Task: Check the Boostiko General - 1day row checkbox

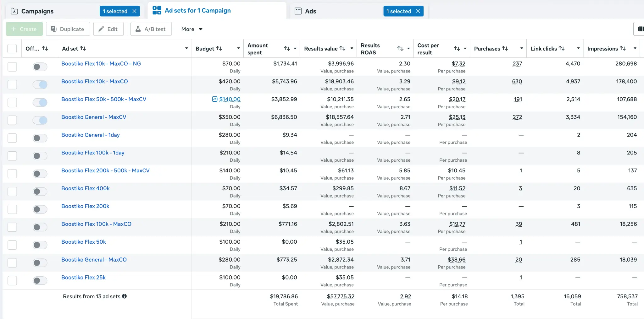Action: 12,138
